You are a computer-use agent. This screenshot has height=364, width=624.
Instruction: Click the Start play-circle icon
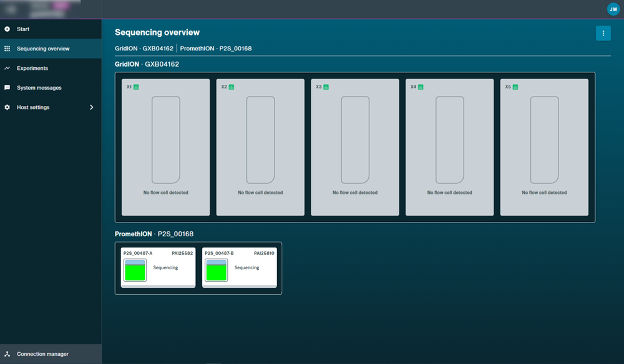(7, 29)
